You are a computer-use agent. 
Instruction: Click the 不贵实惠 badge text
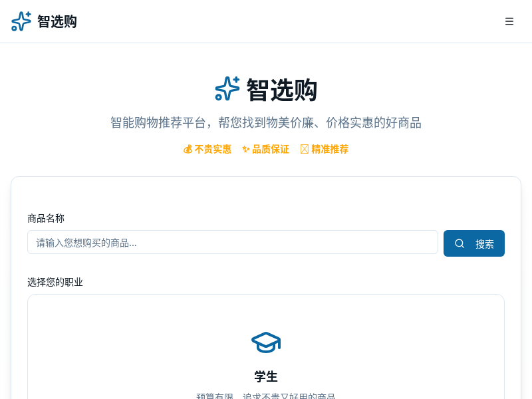pyautogui.click(x=213, y=149)
